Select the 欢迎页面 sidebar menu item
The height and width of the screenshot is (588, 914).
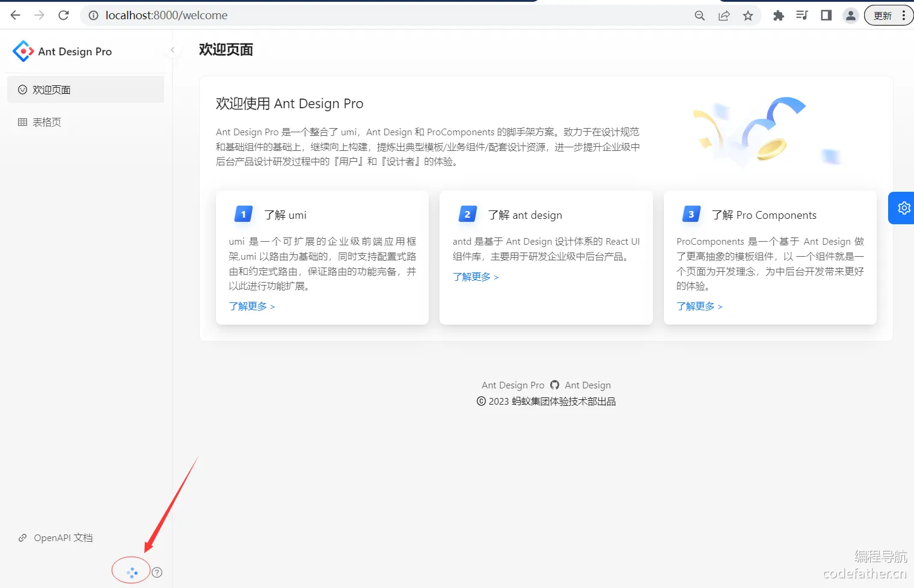pos(85,90)
